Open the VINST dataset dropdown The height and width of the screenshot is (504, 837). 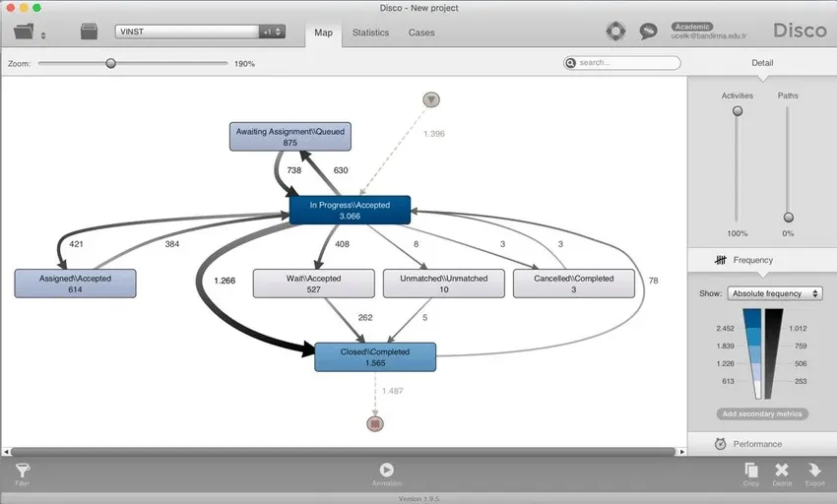tap(187, 31)
